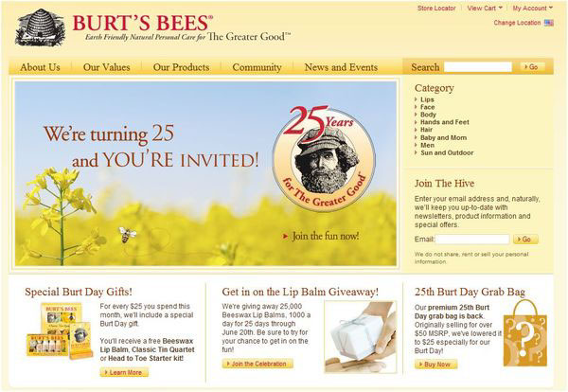The width and height of the screenshot is (568, 392).
Task: Open the Store Locator link
Action: pyautogui.click(x=436, y=8)
